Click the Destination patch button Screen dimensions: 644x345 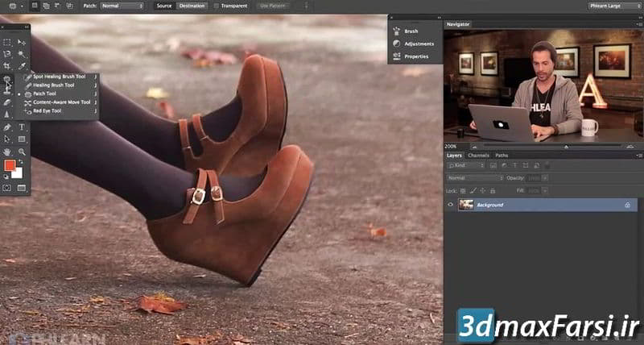click(x=192, y=6)
